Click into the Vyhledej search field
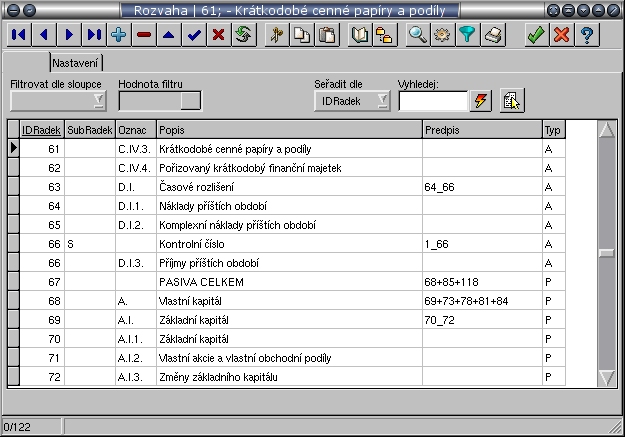The width and height of the screenshot is (625, 437). pos(432,101)
